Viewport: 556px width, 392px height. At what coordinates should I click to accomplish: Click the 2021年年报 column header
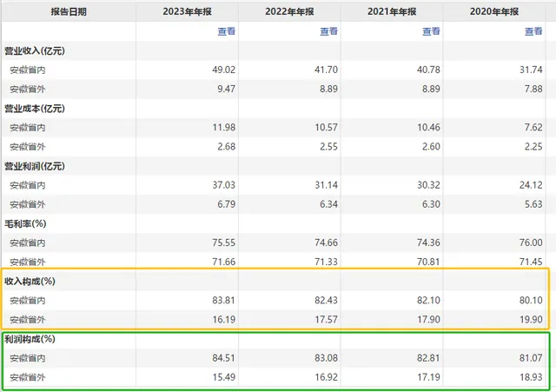pyautogui.click(x=391, y=11)
